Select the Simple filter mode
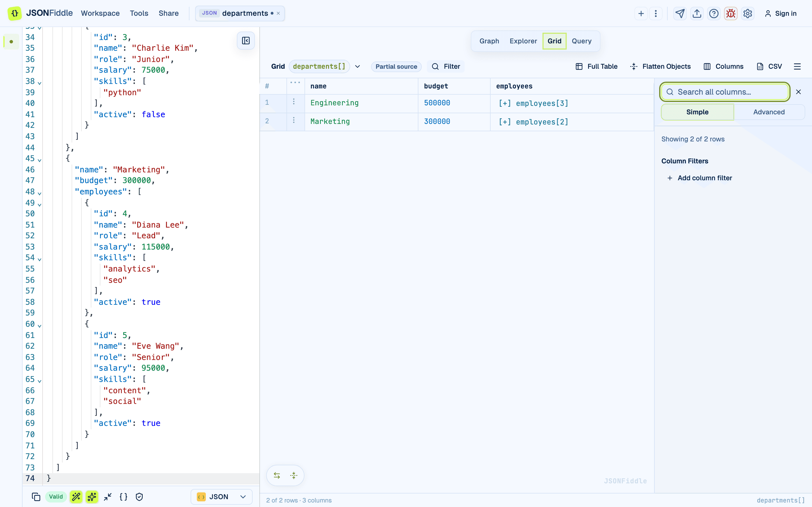812x507 pixels. (697, 112)
